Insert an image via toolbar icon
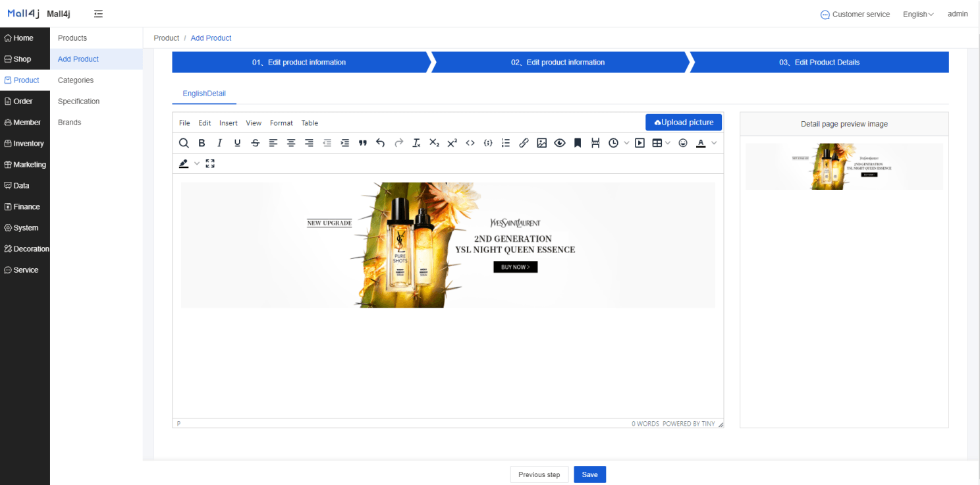980x485 pixels. 542,143
